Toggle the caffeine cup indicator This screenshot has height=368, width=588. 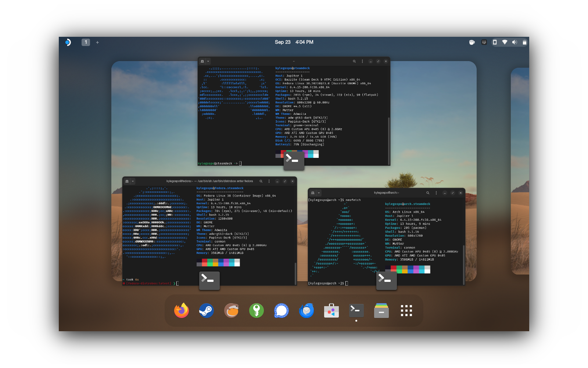pos(472,42)
